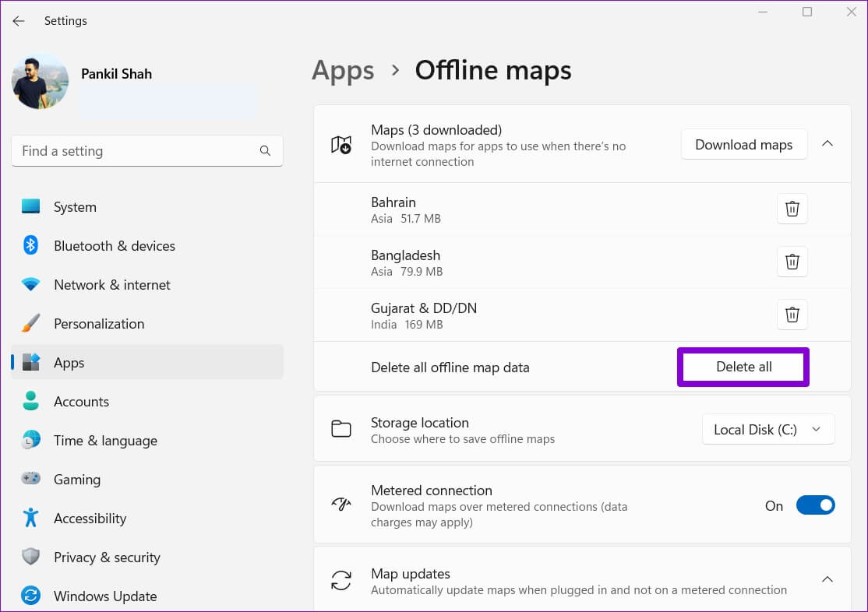Delete the Bahrain offline map
Viewport: 868px width, 612px height.
[792, 209]
